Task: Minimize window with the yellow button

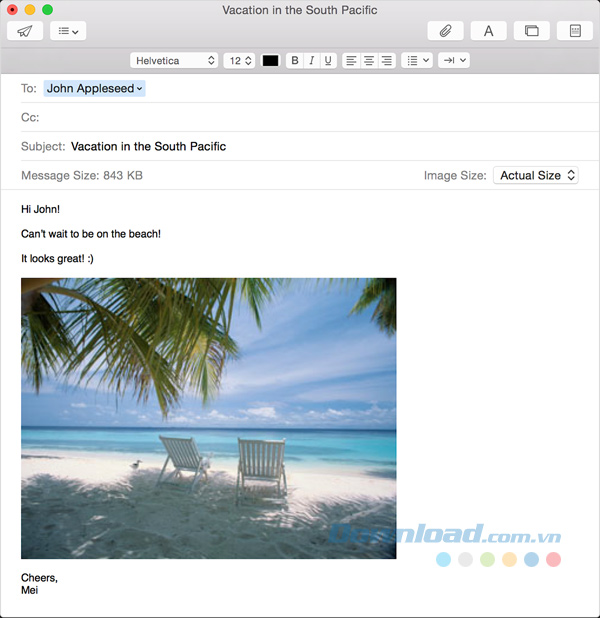Action: (x=30, y=9)
